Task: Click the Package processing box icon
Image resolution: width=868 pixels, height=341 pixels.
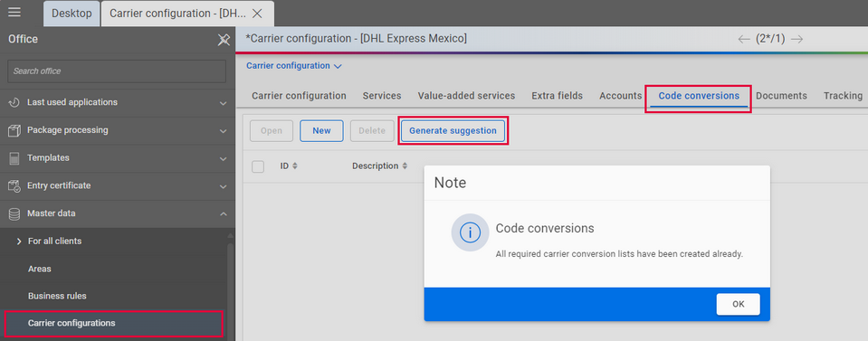Action: coord(14,130)
